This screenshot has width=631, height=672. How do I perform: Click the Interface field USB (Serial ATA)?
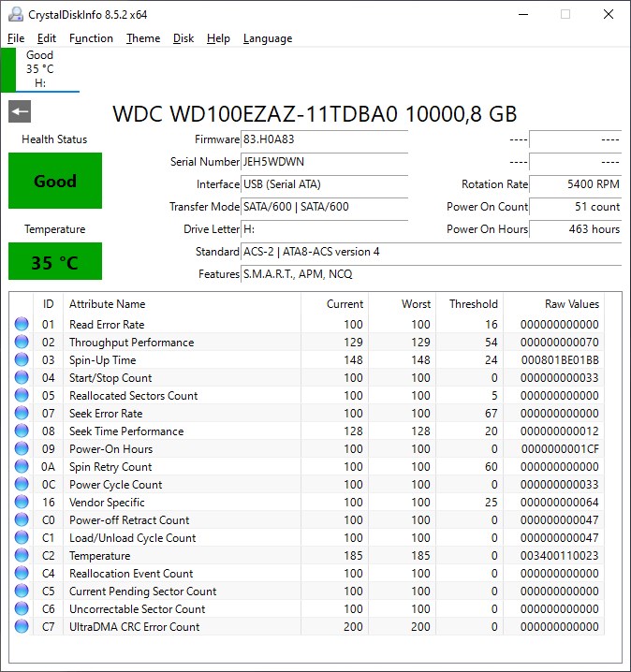[x=324, y=184]
